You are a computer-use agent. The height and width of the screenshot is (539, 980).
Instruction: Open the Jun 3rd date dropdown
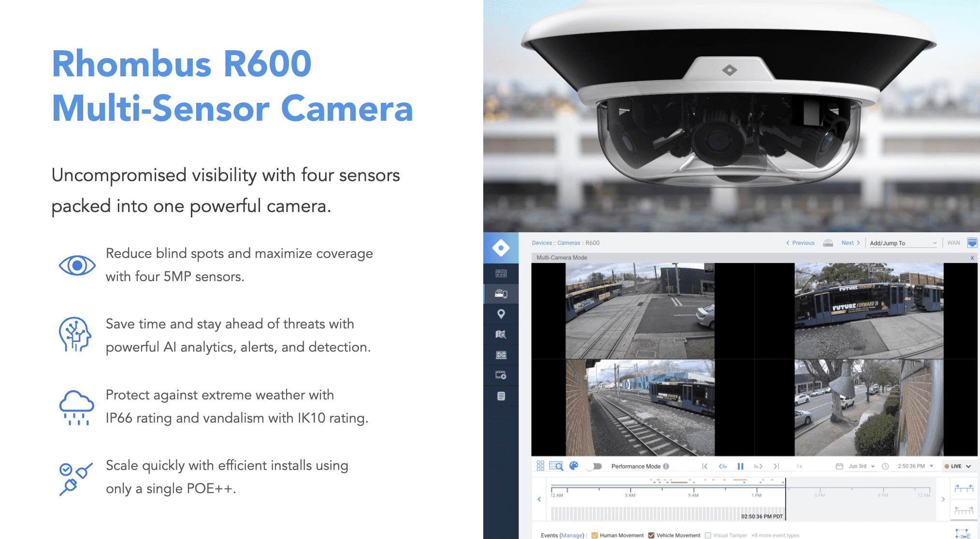[862, 466]
